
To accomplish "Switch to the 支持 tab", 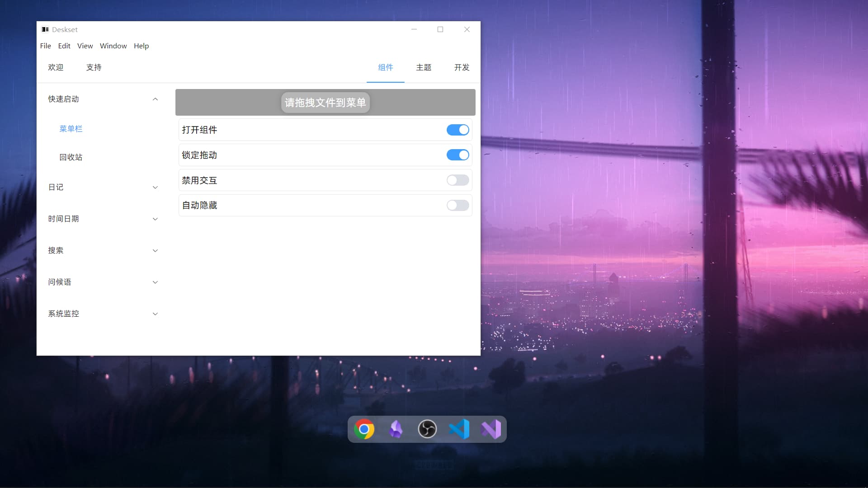I will tap(94, 67).
